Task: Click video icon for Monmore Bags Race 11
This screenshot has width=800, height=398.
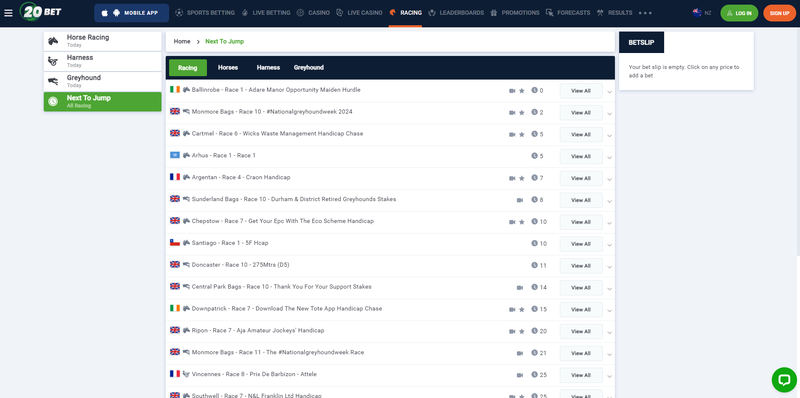Action: coord(520,354)
